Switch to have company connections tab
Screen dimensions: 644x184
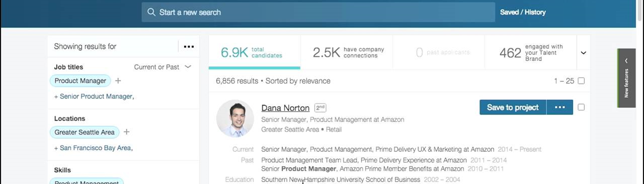point(347,52)
